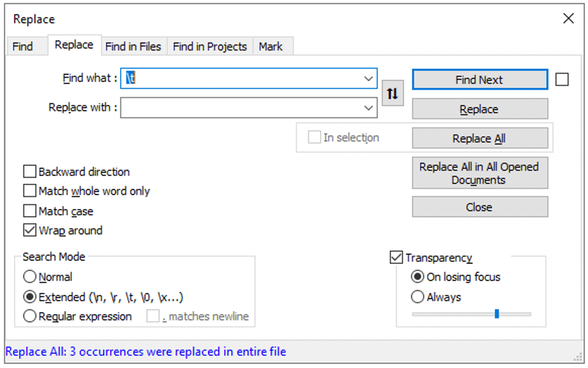588x368 pixels.
Task: Click the swap Find/Replace fields icon
Action: 393,93
